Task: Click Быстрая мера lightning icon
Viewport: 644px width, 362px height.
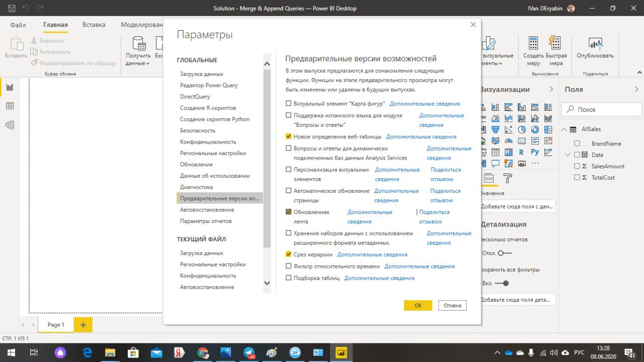Action: point(555,43)
